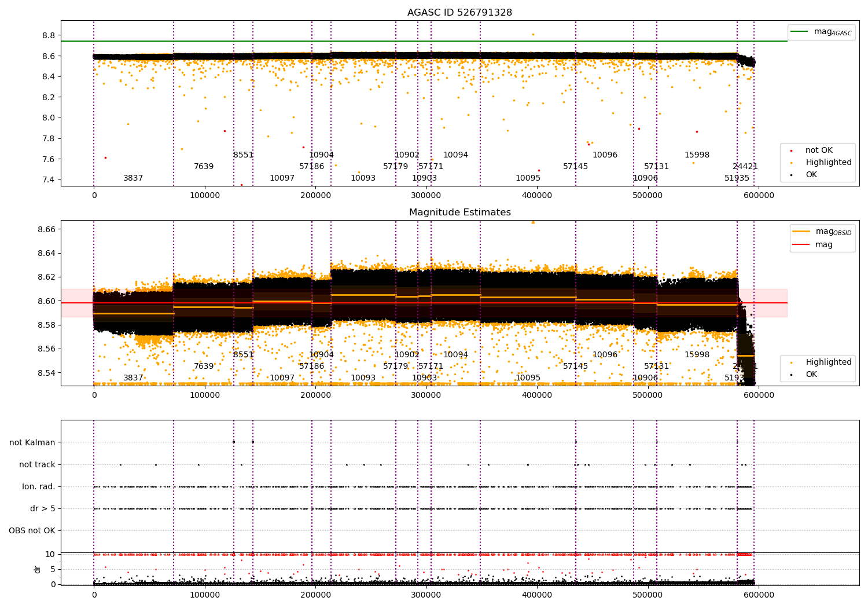
Task: Click OBSID label 10095 in the top plot
Action: point(528,178)
